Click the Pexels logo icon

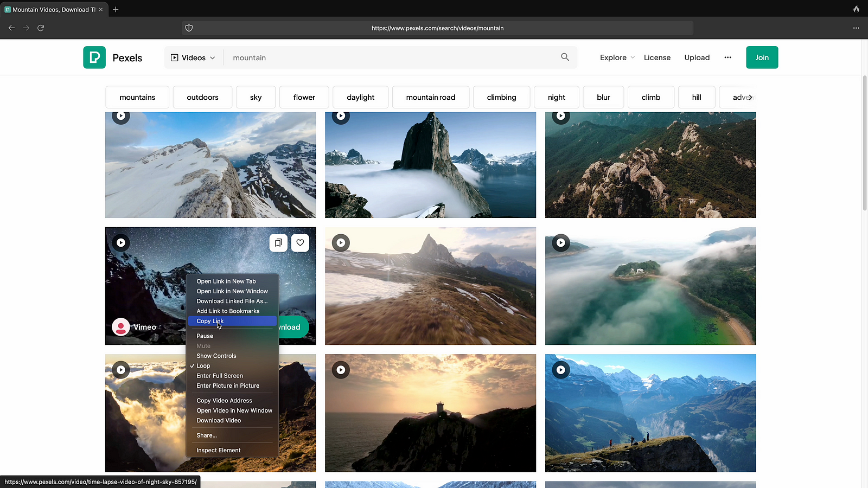(94, 57)
